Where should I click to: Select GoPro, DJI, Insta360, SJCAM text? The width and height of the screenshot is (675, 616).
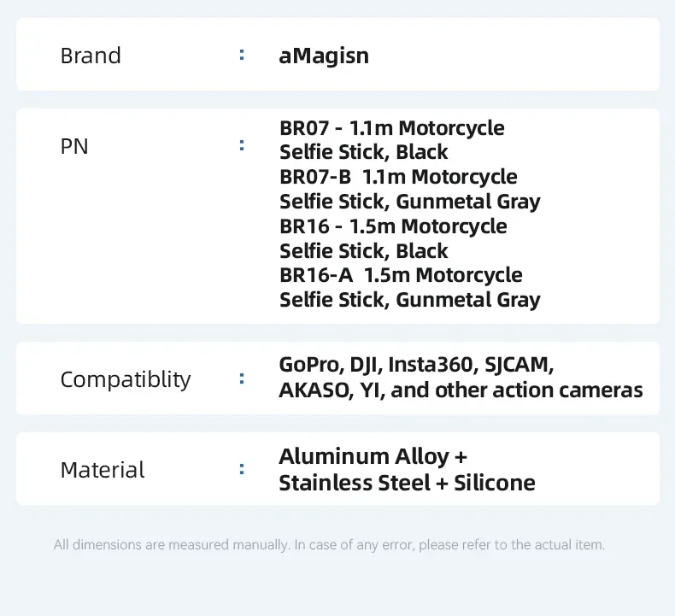pyautogui.click(x=416, y=365)
